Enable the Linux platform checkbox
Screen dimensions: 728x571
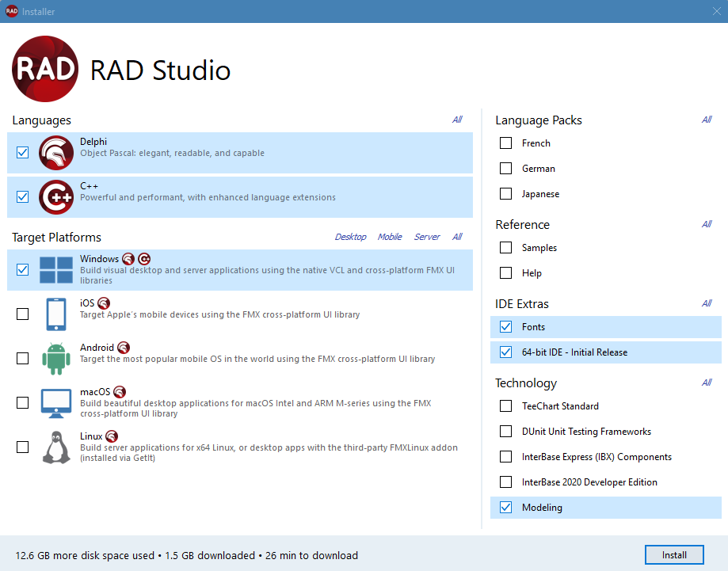click(x=22, y=447)
